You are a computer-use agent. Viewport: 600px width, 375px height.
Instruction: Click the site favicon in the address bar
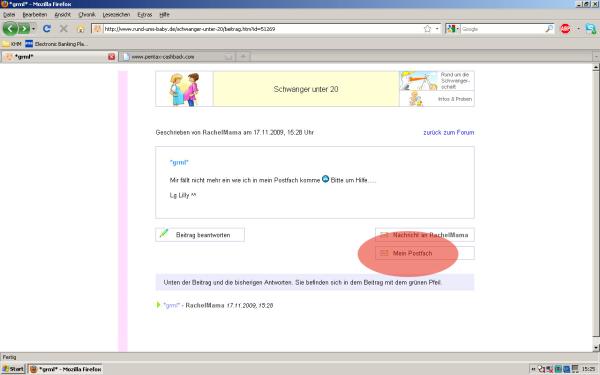coord(97,29)
